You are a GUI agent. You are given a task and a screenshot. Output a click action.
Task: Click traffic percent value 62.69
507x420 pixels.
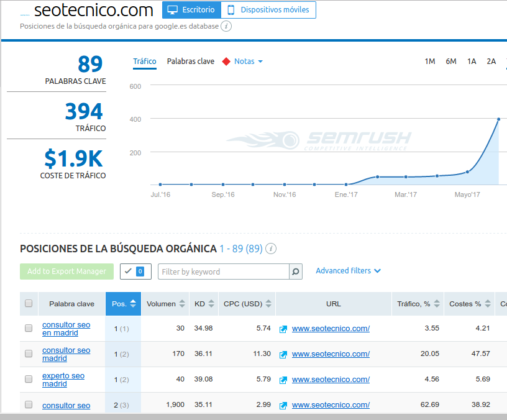pos(430,404)
